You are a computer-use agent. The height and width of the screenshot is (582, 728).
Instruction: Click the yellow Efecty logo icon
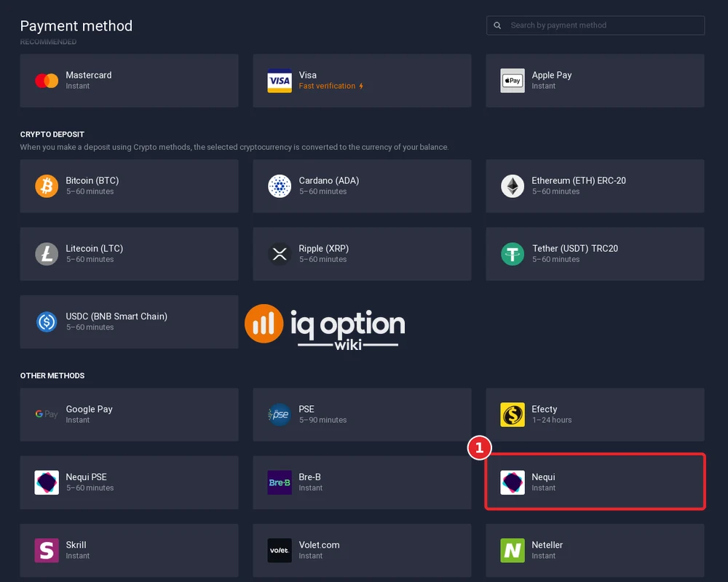pyautogui.click(x=513, y=415)
